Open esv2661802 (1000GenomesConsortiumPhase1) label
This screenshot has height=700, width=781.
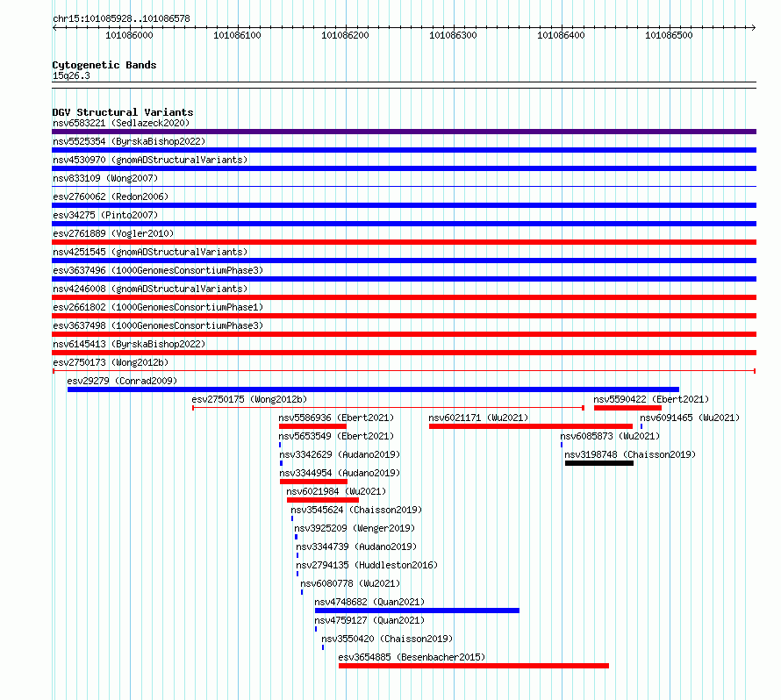pyautogui.click(x=158, y=307)
